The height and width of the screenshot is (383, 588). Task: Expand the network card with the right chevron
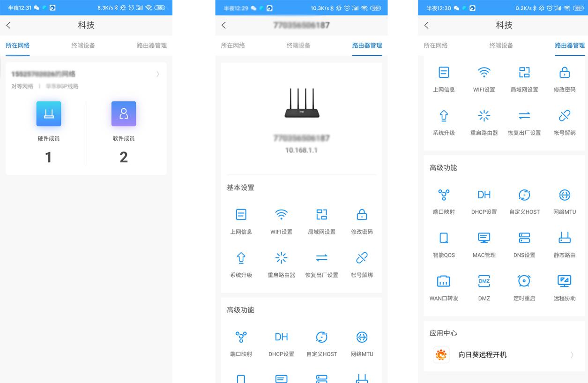(x=157, y=74)
